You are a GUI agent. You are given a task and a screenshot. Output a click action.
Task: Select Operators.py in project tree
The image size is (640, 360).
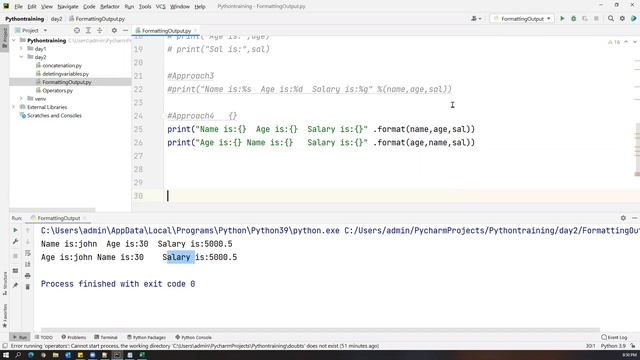[x=58, y=91]
